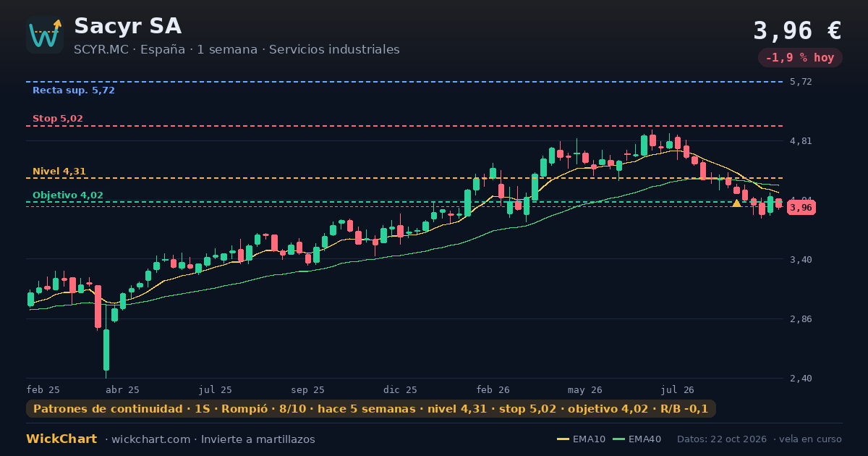Click the yellow breakout triangle marker on chart
This screenshot has height=456, width=868.
click(x=736, y=203)
